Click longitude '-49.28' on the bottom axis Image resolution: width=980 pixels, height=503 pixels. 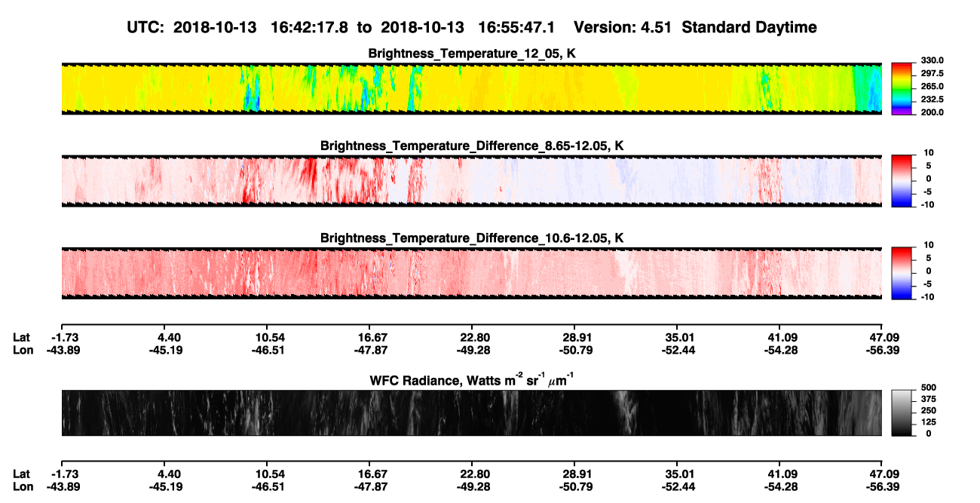pos(473,487)
